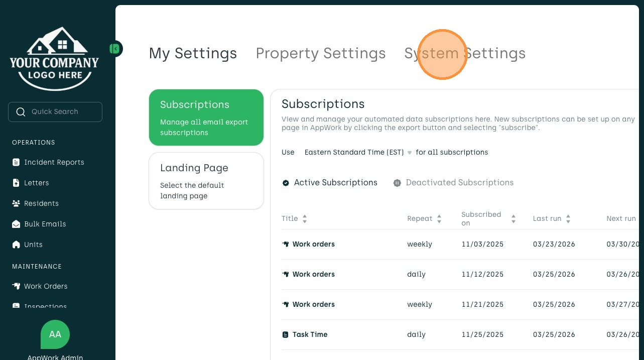Open the Subscriptions settings card
Viewport: 644px width, 360px height.
pyautogui.click(x=206, y=117)
